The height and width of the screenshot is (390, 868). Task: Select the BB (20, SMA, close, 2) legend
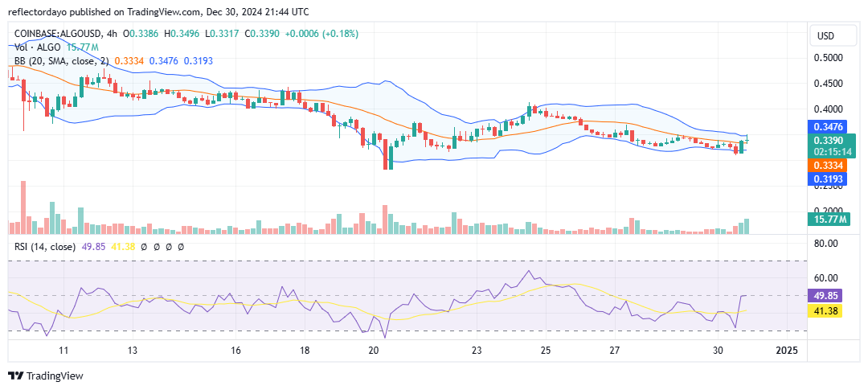click(61, 60)
